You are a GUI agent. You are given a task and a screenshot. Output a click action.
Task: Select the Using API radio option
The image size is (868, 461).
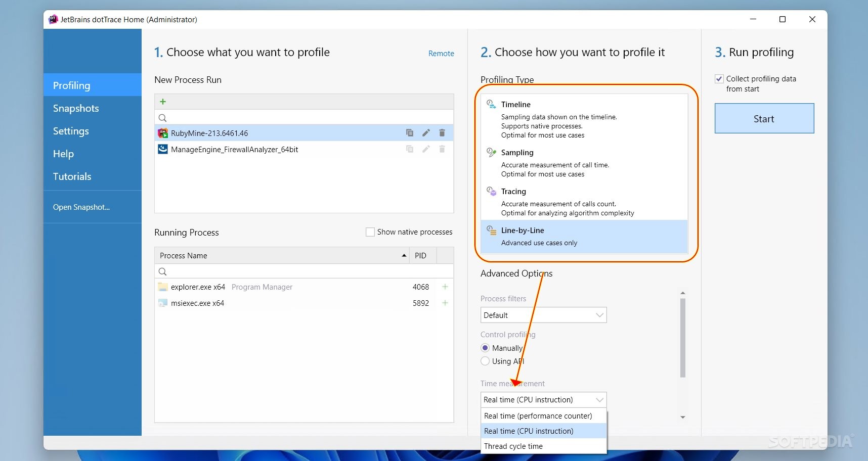(x=485, y=361)
